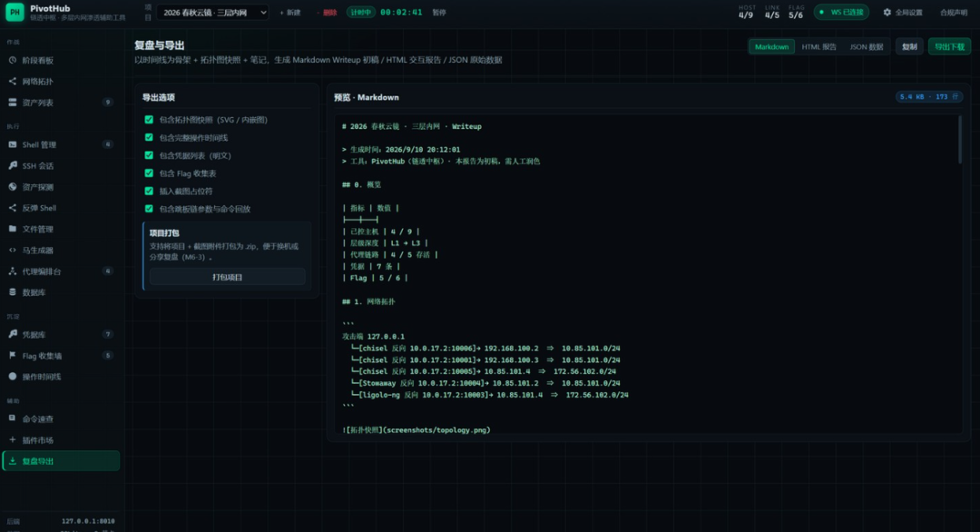
Task: Open 数据库 database icon
Action: [x=13, y=292]
